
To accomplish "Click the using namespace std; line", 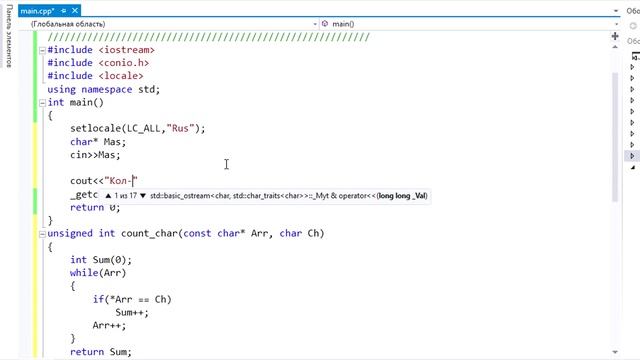I will tap(104, 89).
